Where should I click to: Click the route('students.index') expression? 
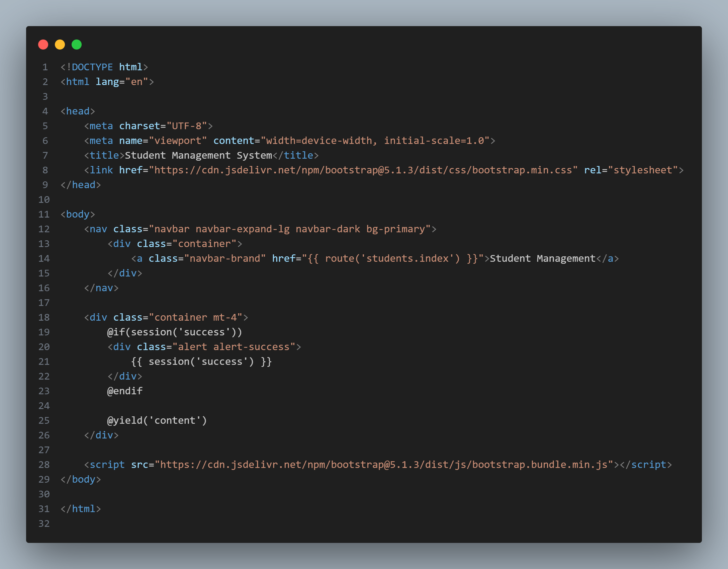tap(392, 258)
